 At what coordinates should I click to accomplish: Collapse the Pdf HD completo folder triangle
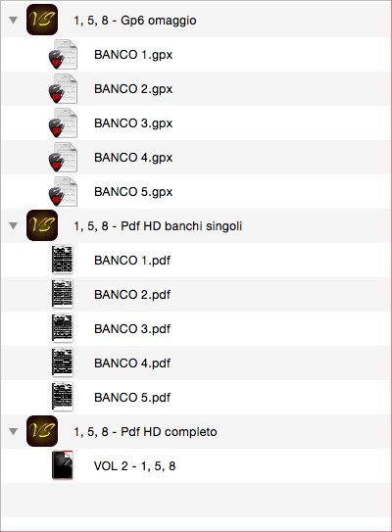[14, 431]
